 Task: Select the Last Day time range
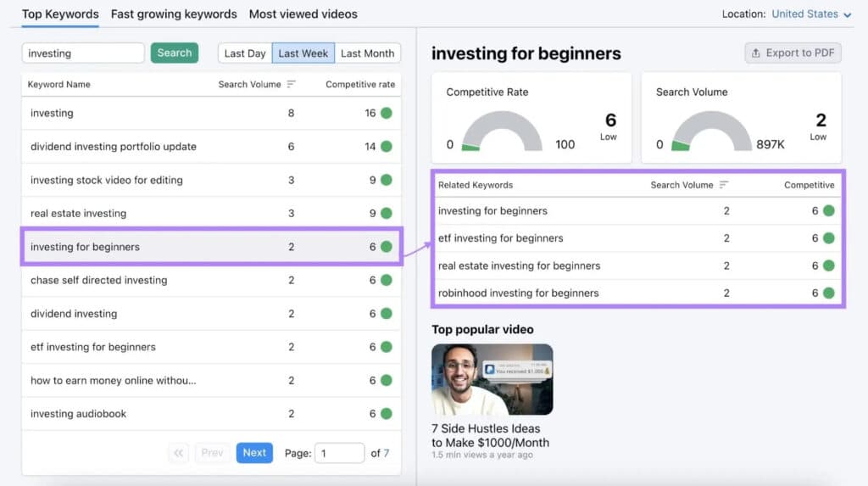[x=245, y=53]
